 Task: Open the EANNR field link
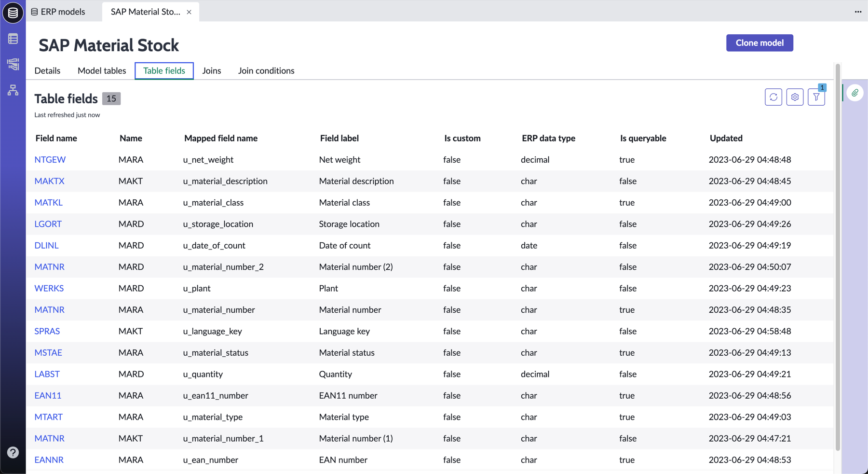[x=49, y=460]
